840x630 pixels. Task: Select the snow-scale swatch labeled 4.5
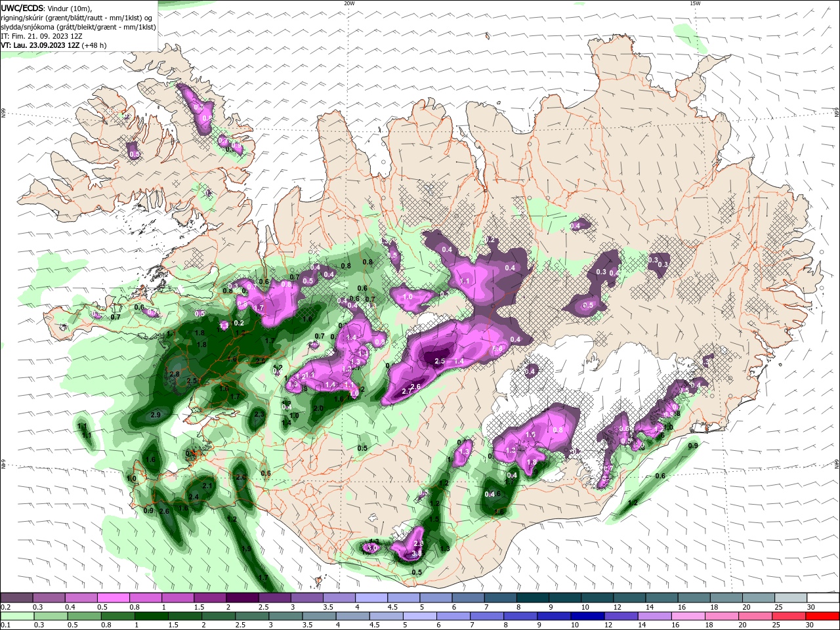(x=404, y=597)
